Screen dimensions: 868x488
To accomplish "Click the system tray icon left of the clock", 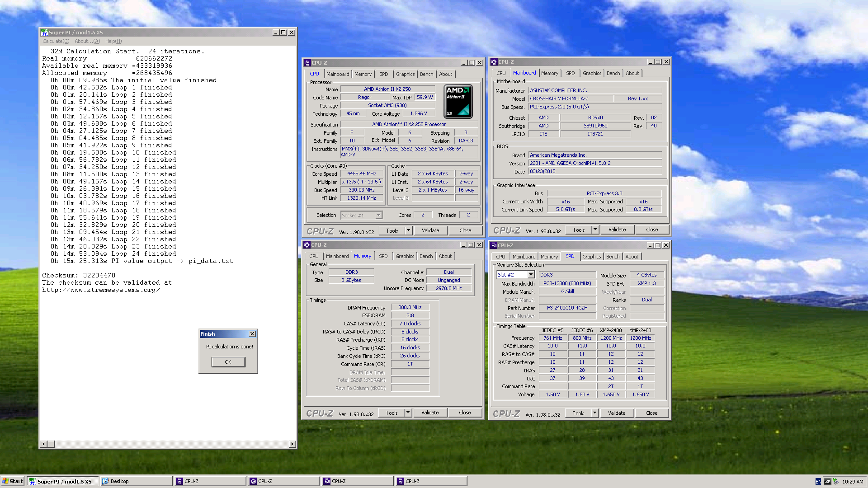I will point(835,482).
